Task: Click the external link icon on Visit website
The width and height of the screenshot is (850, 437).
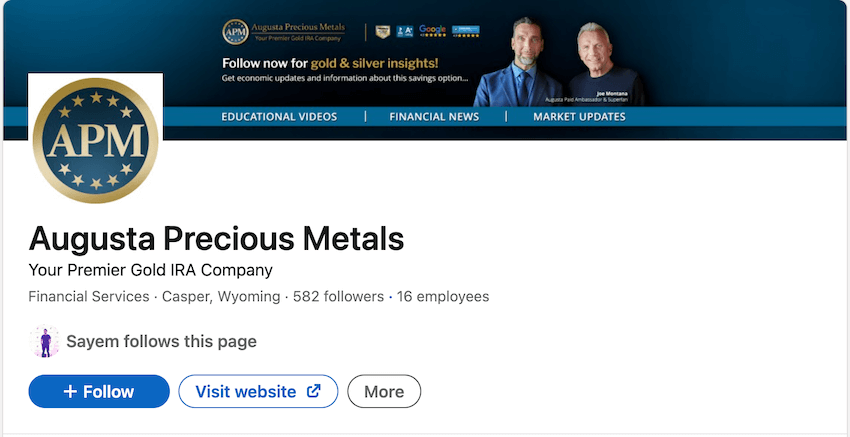Action: tap(314, 391)
